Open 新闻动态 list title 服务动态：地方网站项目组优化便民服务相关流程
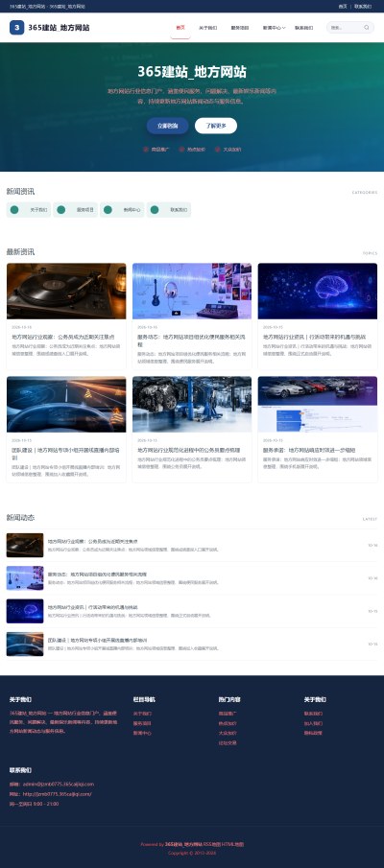This screenshot has height=868, width=384. (97, 575)
